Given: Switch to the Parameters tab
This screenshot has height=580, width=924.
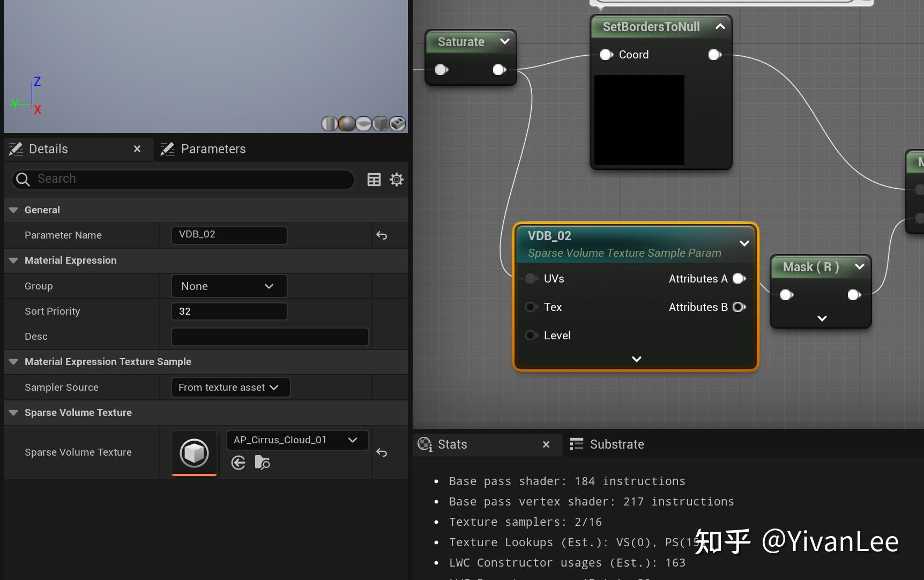Looking at the screenshot, I should coord(213,149).
